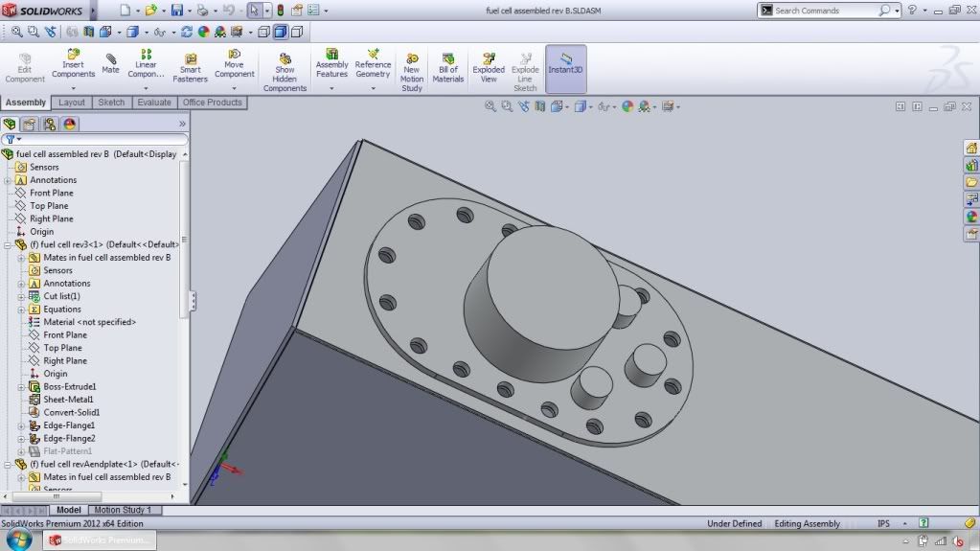Click Zoom to Fit in the viewport heads-up toolbar
The width and height of the screenshot is (980, 551).
490,107
